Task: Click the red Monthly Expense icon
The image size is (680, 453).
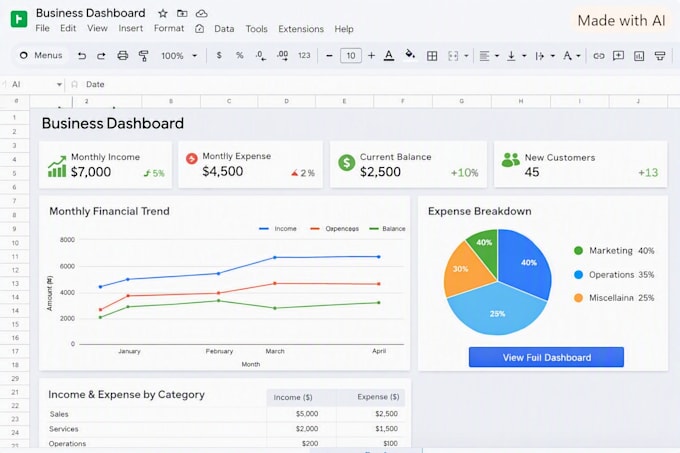Action: click(192, 159)
